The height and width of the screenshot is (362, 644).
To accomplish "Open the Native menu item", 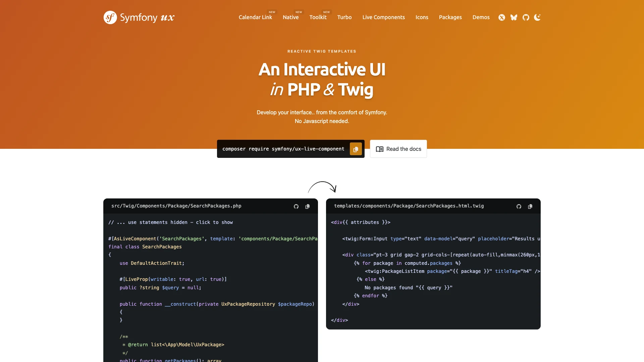I will point(290,17).
